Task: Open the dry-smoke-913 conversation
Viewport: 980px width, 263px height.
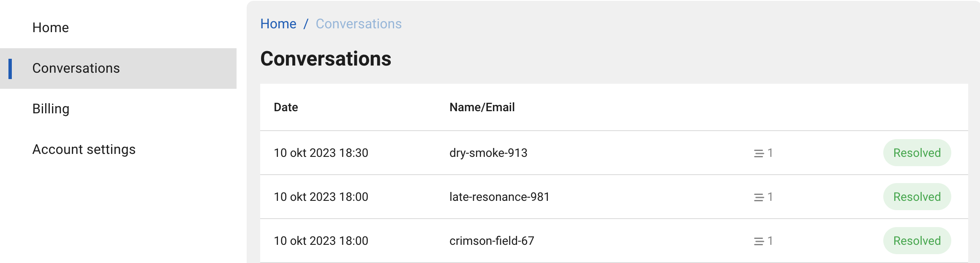Action: pyautogui.click(x=488, y=153)
